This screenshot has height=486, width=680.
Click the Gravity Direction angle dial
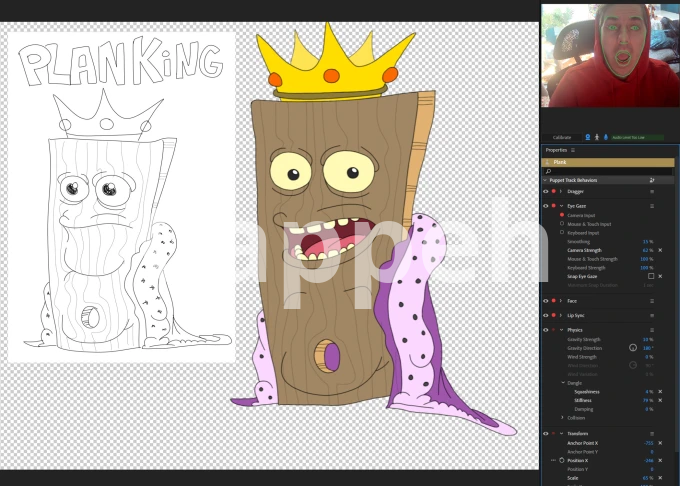tap(633, 348)
